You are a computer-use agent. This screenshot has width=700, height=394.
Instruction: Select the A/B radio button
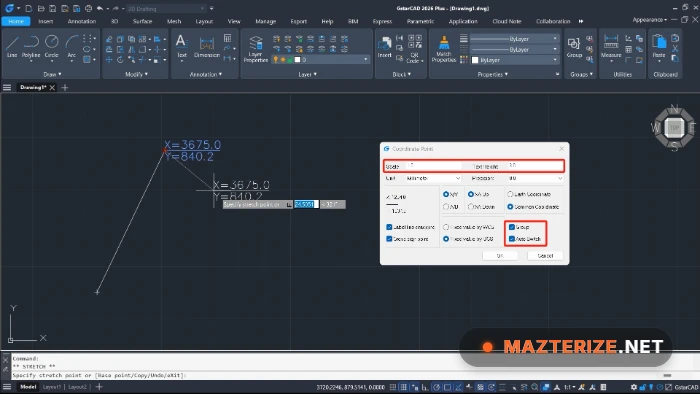(x=446, y=207)
